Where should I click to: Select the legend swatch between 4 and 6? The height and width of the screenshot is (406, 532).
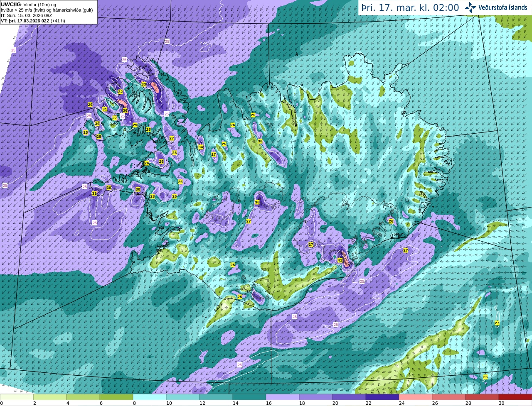[x=83, y=397]
